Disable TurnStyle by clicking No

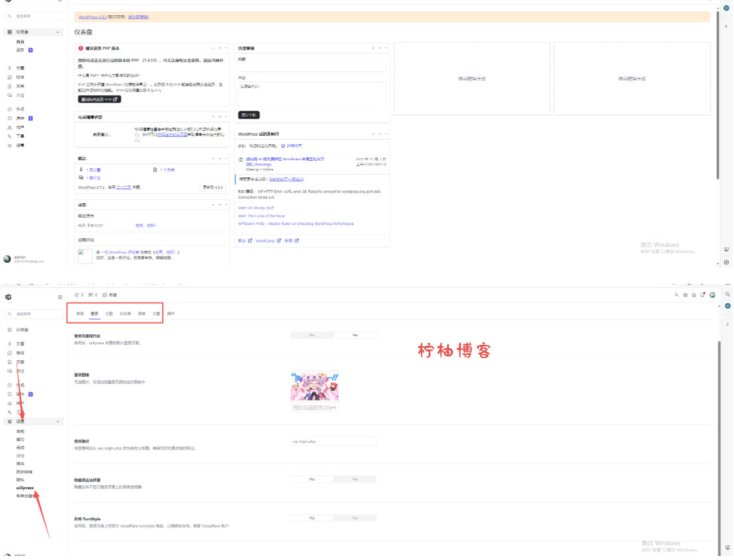(311, 518)
